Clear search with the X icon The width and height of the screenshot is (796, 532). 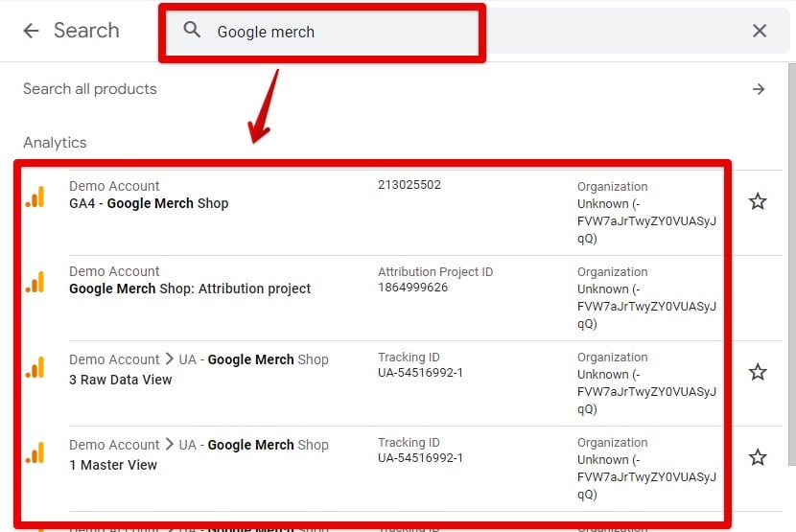pos(760,31)
